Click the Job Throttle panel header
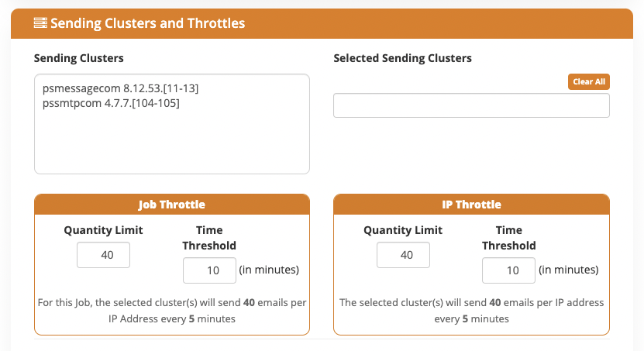 tap(172, 205)
